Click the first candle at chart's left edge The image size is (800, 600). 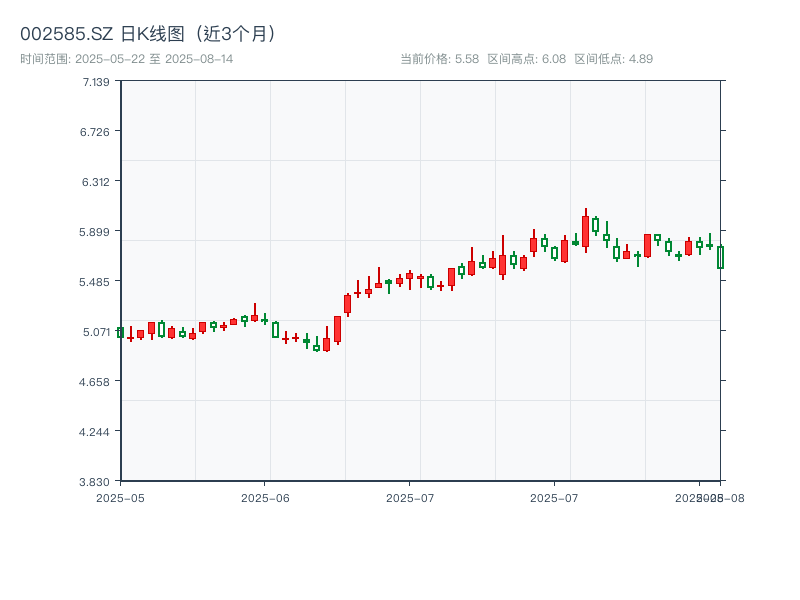120,332
